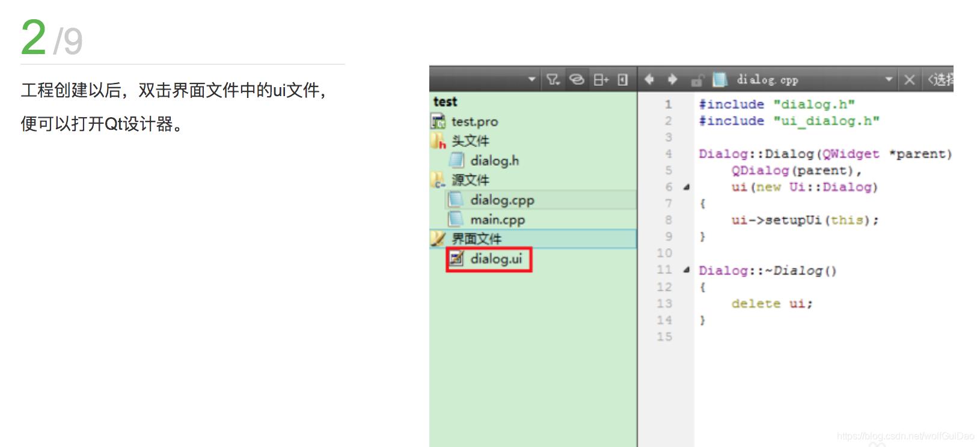980x447 pixels.
Task: Click the dialog.cpp file icon in the tree
Action: tap(456, 199)
